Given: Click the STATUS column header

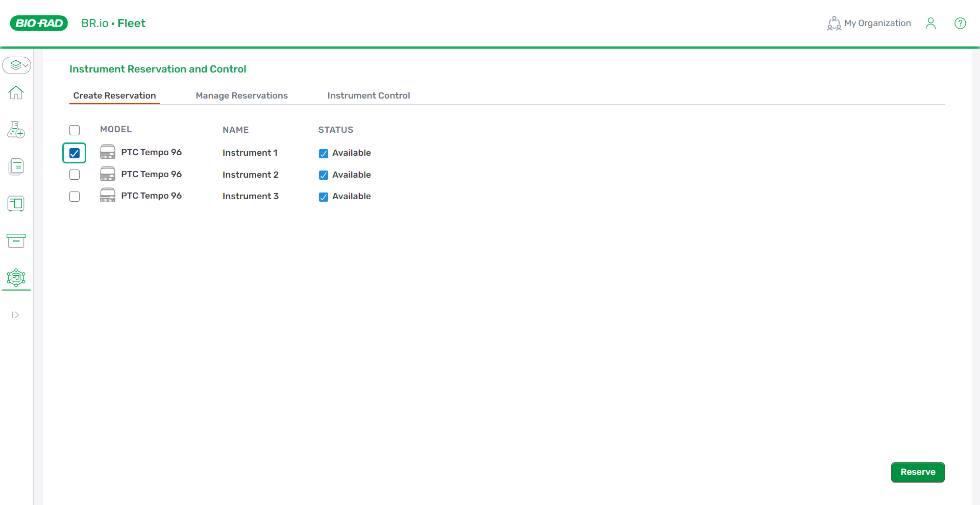Looking at the screenshot, I should pos(336,130).
